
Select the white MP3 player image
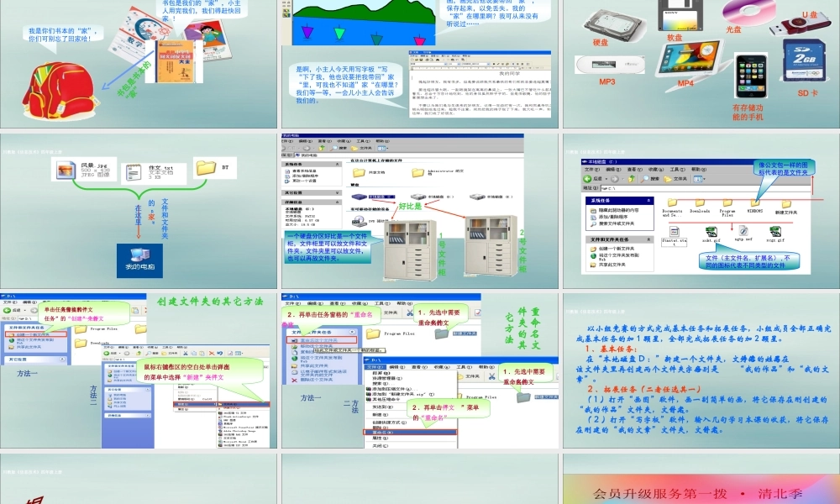[608, 65]
